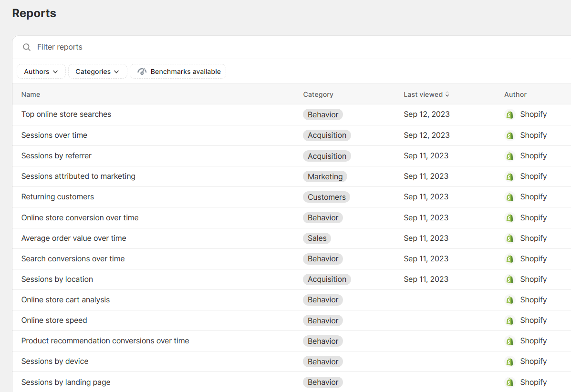The height and width of the screenshot is (392, 571).
Task: Click Shopify logo in Online store conversion row
Action: pyautogui.click(x=510, y=217)
